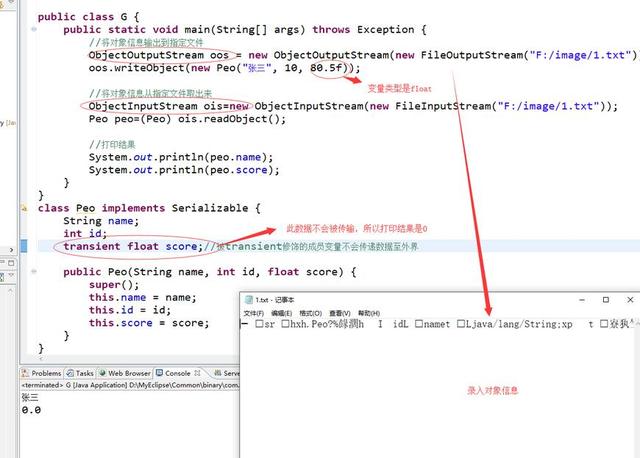Click the 'ObjectInputStream ois=new' declaration
Viewport: 640px width, 458px height.
pos(169,106)
